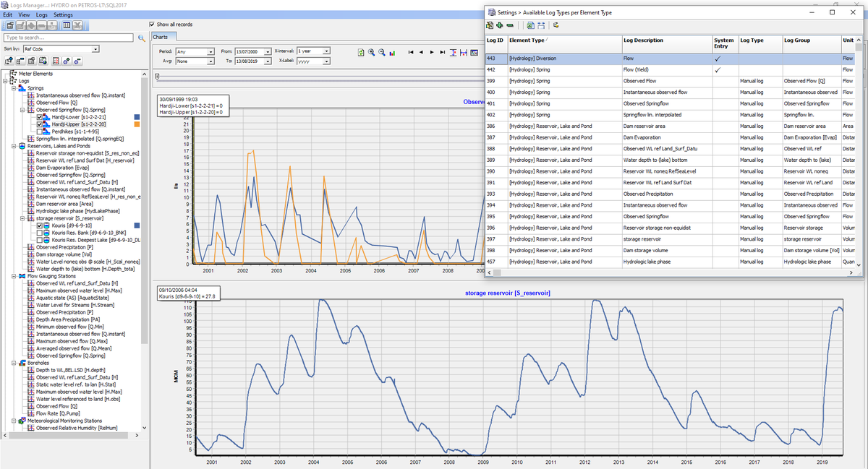Refresh the chart data
Viewport: 868px width, 469px height.
coord(362,52)
